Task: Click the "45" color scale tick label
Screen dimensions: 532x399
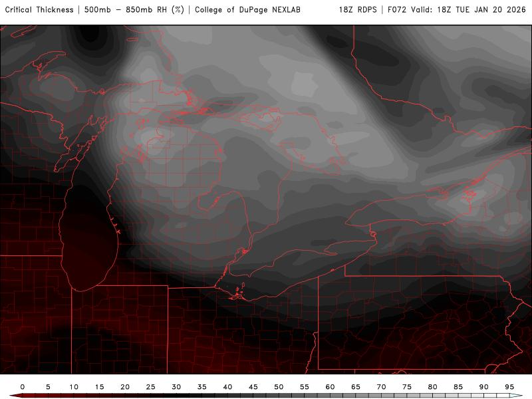Action: pos(253,387)
